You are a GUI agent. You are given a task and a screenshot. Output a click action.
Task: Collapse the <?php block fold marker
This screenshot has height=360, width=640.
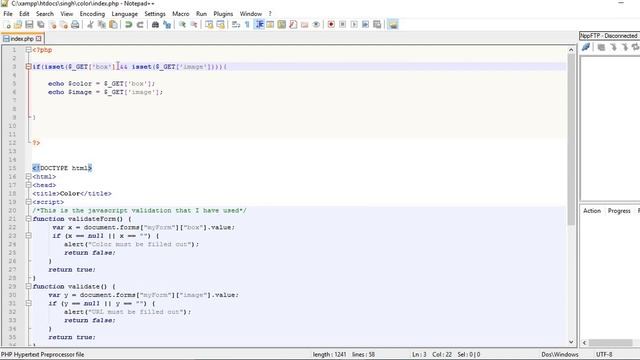pyautogui.click(x=28, y=50)
